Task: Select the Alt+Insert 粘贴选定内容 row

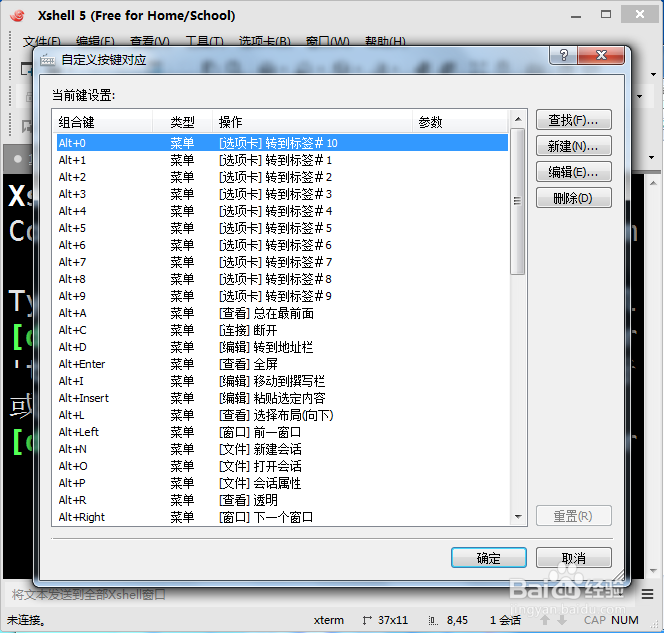Action: click(282, 398)
